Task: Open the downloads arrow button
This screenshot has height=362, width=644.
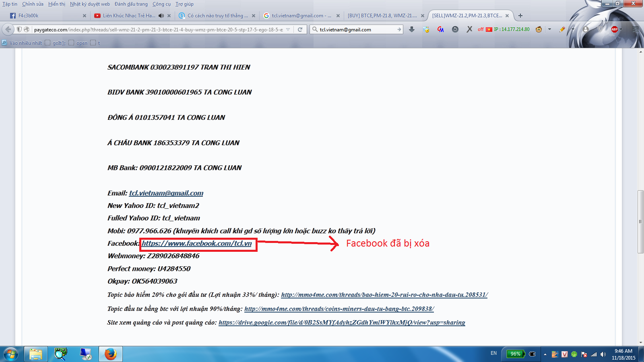Action: 412,29
